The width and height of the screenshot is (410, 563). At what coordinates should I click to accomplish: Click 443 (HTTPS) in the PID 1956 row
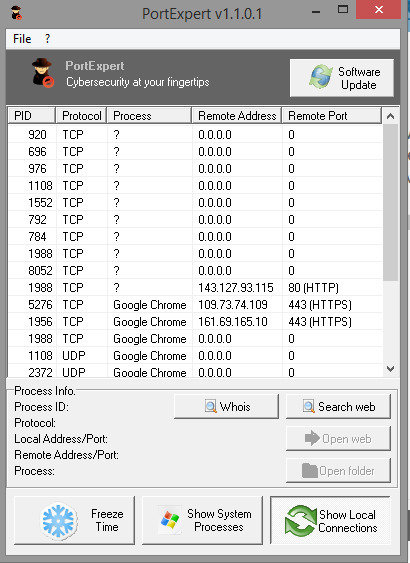click(320, 322)
